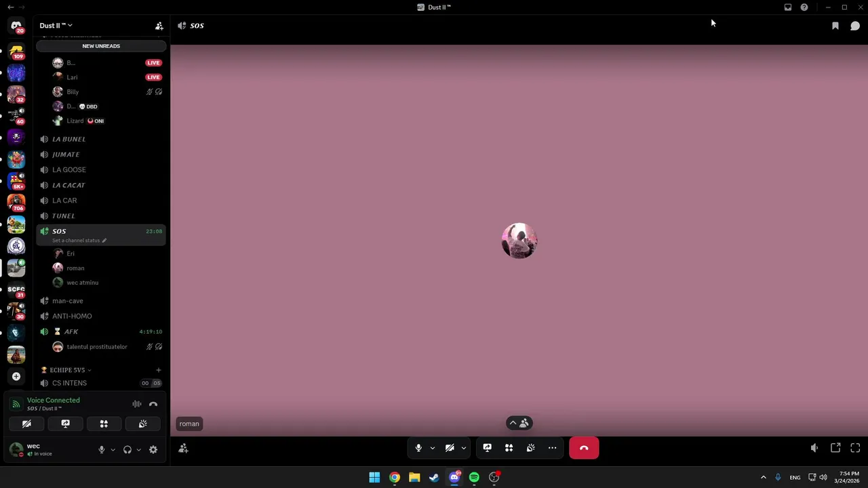Open Spotify from Windows taskbar
This screenshot has width=868, height=488.
pos(474,477)
